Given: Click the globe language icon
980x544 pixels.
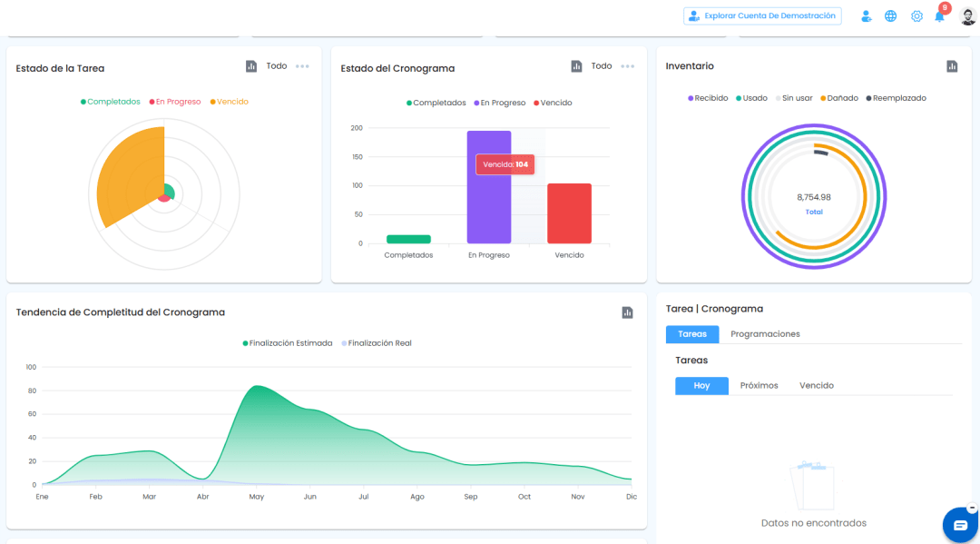Looking at the screenshot, I should (x=891, y=16).
